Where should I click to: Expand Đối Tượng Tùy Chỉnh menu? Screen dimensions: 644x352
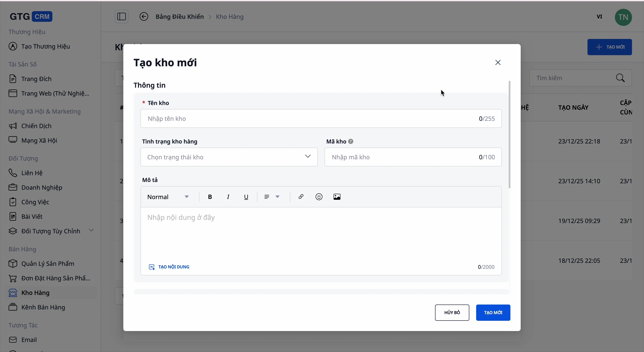[91, 230]
